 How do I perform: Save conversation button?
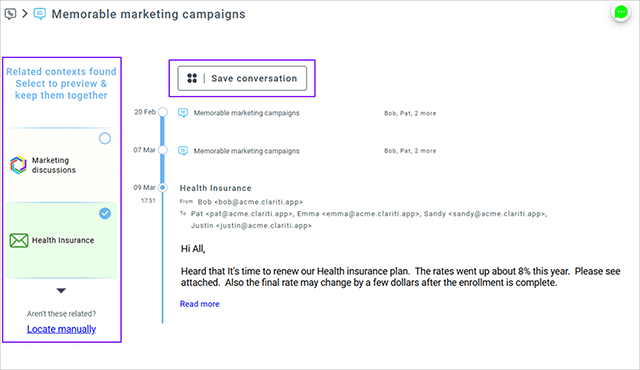pos(242,78)
